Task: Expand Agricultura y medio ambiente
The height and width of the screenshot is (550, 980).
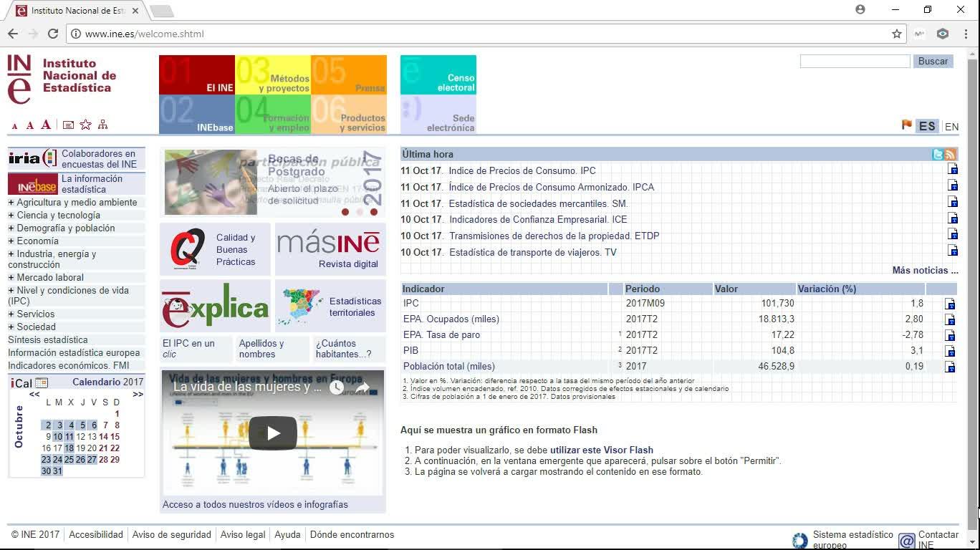Action: tap(11, 203)
